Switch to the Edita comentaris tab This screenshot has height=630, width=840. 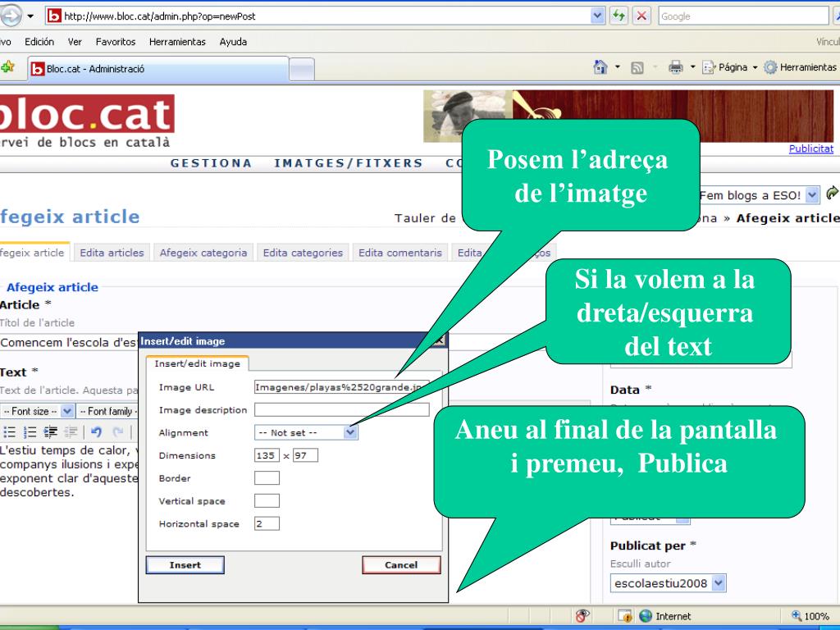click(x=400, y=253)
